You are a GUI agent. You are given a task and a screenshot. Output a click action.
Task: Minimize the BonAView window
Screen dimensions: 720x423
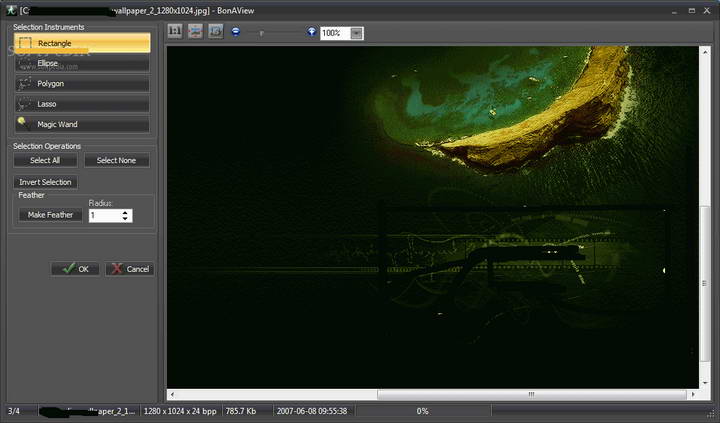tap(674, 11)
